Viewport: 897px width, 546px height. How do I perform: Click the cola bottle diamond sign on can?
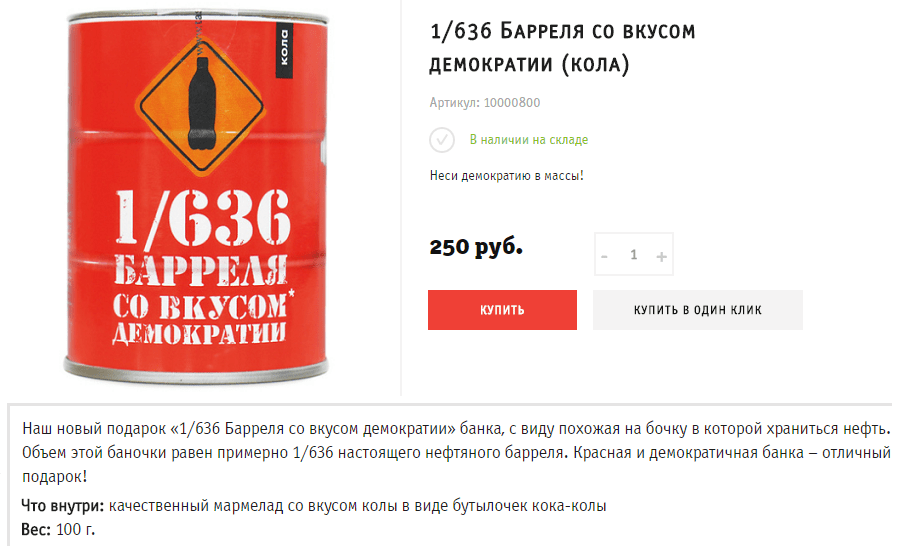click(x=201, y=106)
